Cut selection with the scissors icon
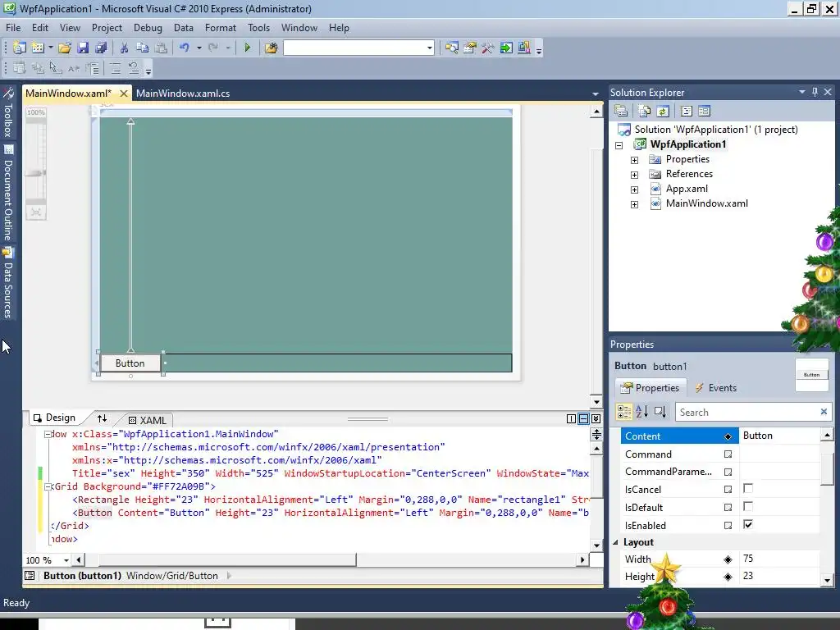This screenshot has width=840, height=630. click(125, 48)
